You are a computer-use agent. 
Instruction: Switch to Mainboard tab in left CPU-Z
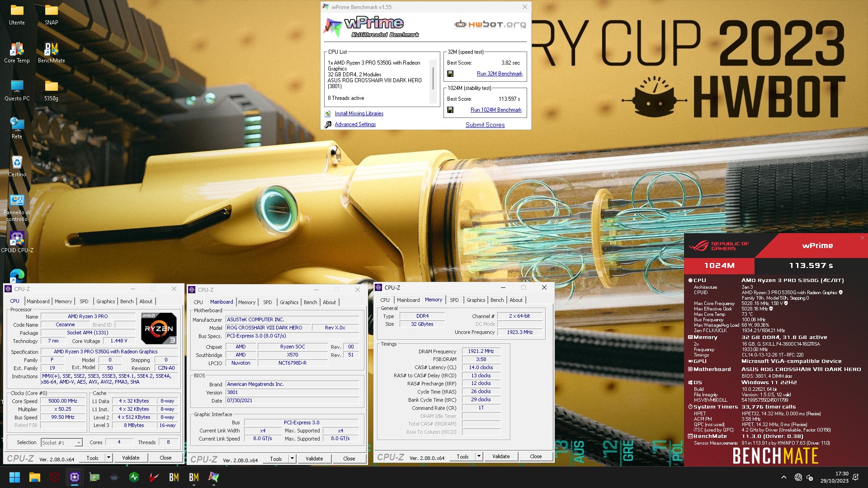38,301
